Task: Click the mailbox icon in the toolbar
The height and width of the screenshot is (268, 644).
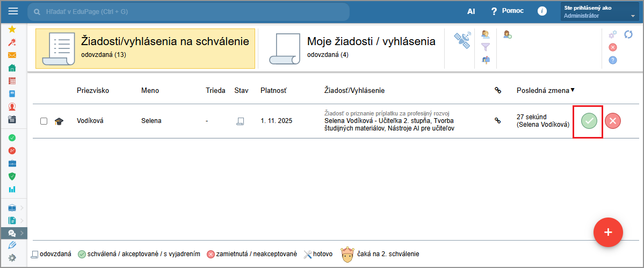Action: tap(486, 60)
